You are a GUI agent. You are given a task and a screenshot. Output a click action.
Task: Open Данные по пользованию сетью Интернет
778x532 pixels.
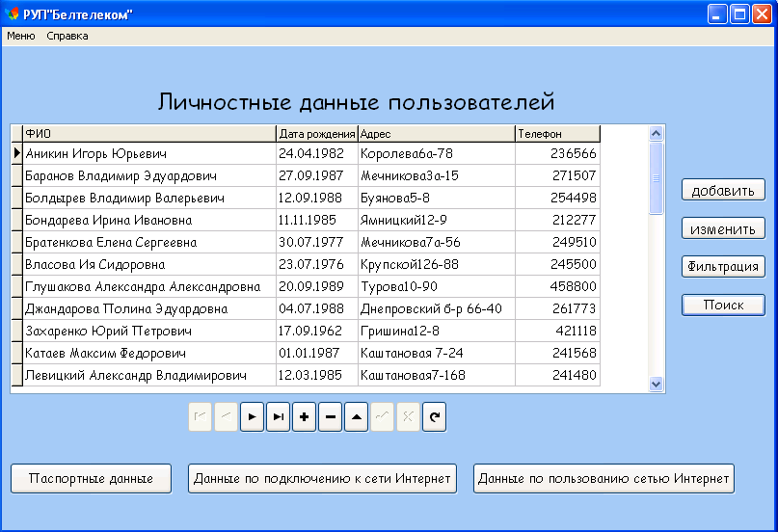[604, 478]
